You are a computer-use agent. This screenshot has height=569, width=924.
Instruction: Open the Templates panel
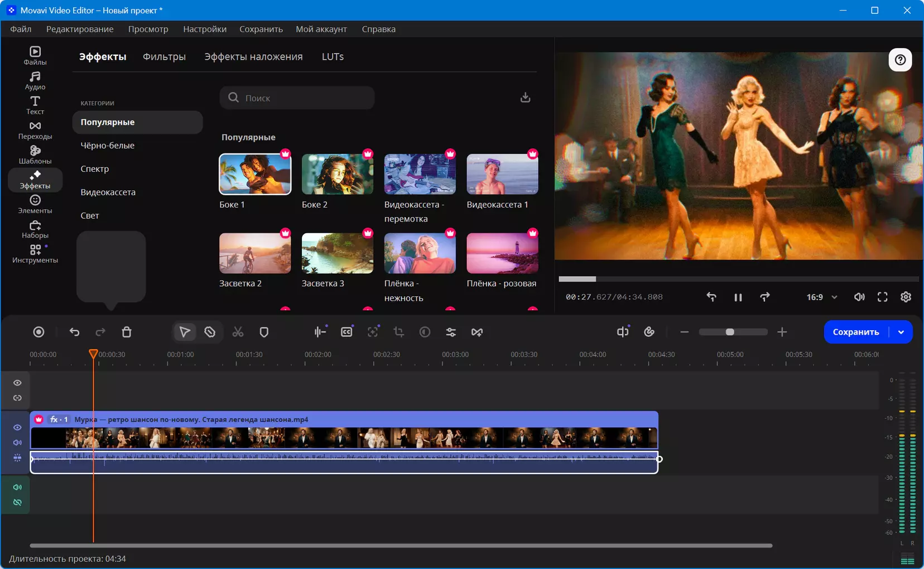point(35,155)
